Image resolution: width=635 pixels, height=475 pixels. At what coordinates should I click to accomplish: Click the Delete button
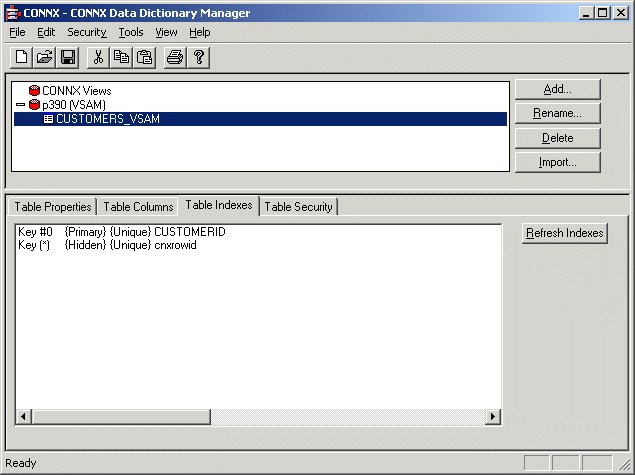[557, 138]
